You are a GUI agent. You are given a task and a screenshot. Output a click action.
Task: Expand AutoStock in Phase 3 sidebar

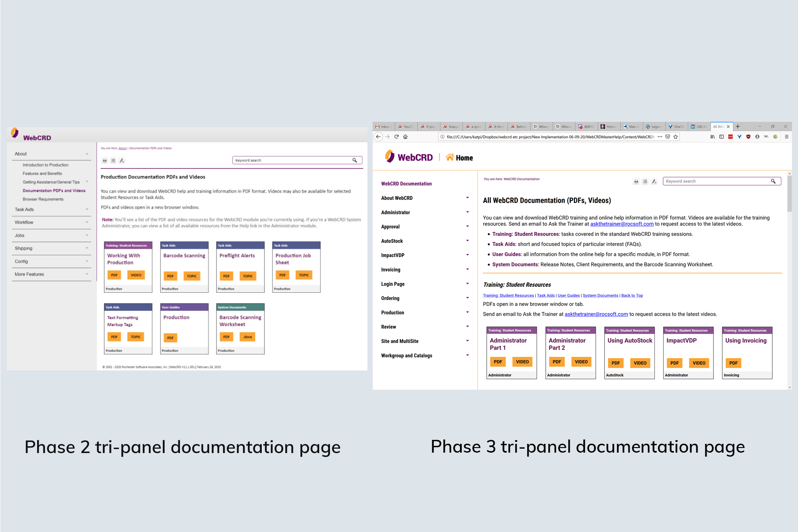click(x=467, y=241)
